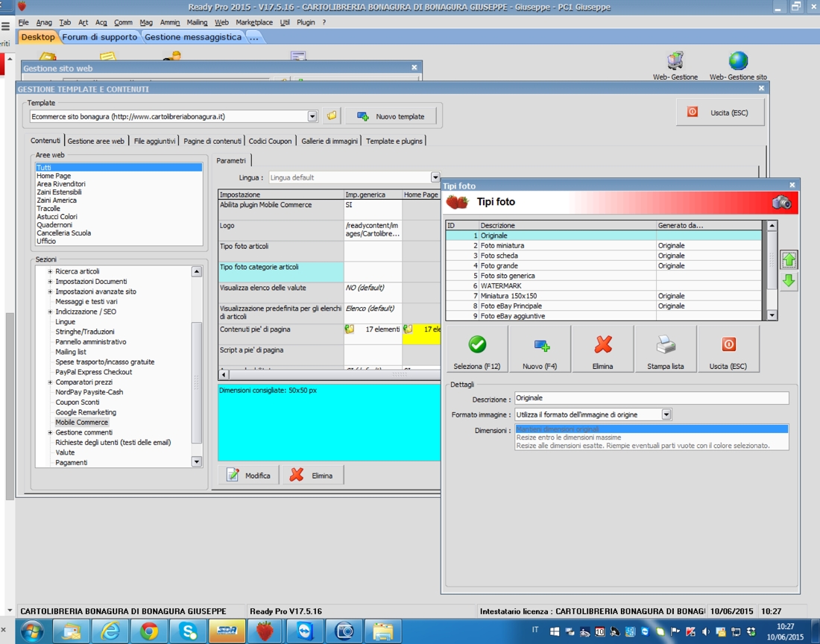820x644 pixels.
Task: Open the Codici Coupon tab
Action: click(271, 141)
